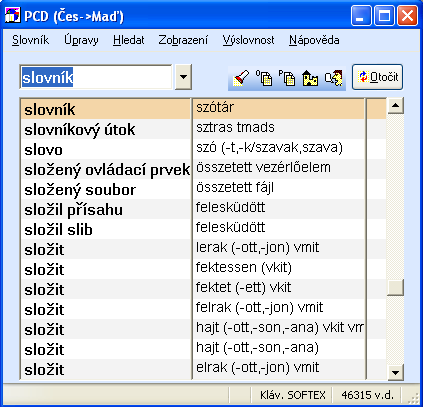Open the Hledat menu
Viewport: 423px width, 407px height.
(129, 40)
